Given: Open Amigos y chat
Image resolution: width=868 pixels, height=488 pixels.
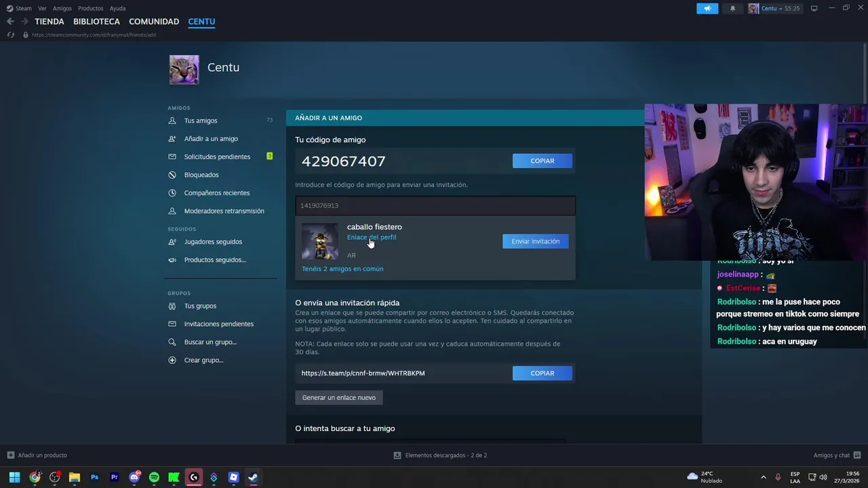Looking at the screenshot, I should 837,455.
